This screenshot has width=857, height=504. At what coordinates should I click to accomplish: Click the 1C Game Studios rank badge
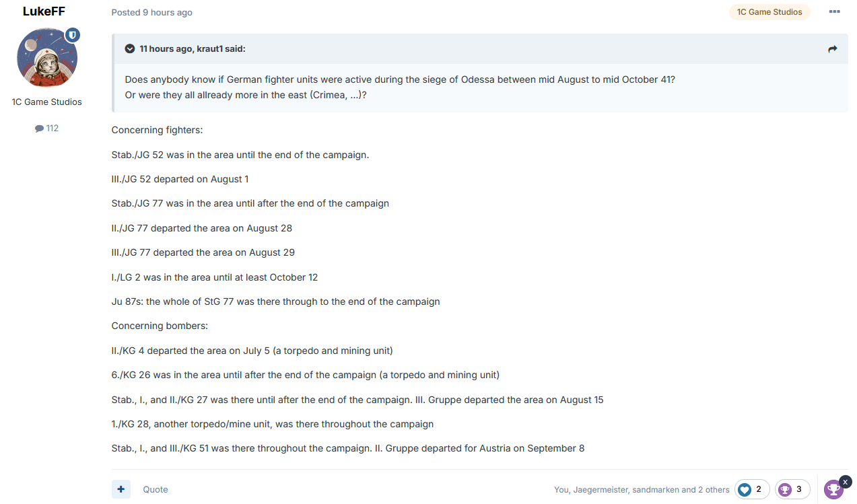[x=769, y=12]
